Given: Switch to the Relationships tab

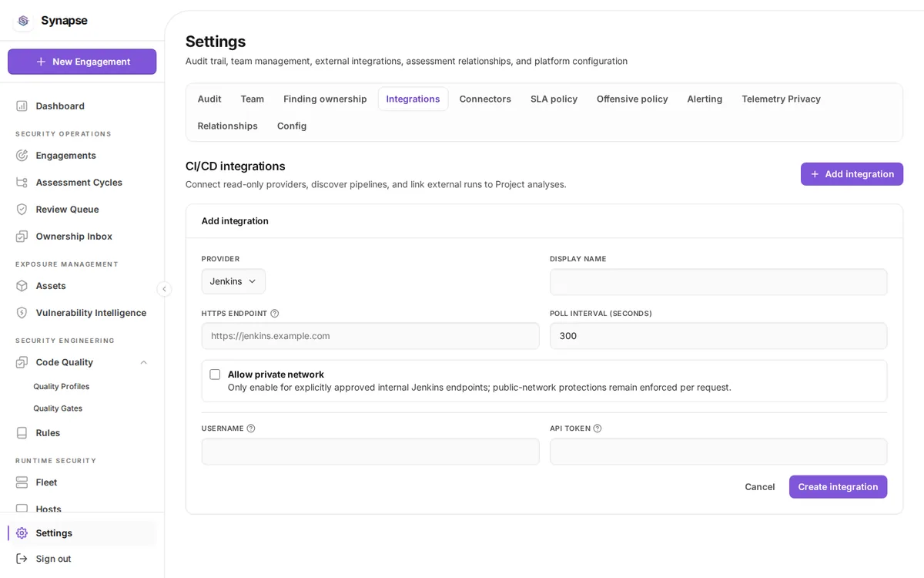Looking at the screenshot, I should pyautogui.click(x=227, y=126).
